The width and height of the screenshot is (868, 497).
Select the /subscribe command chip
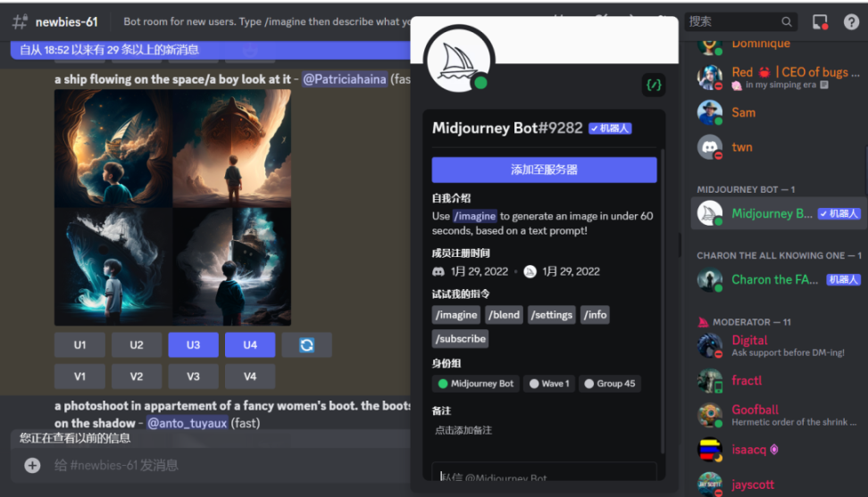pos(461,339)
